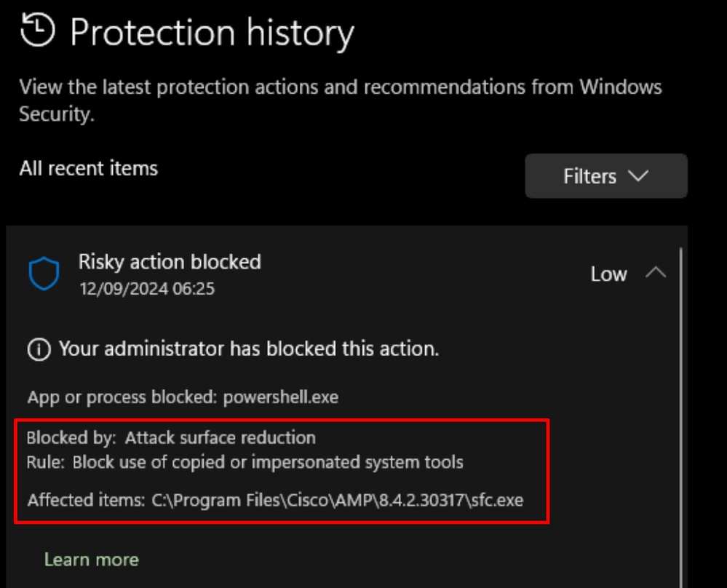Click the Filters chevron arrow

[638, 176]
